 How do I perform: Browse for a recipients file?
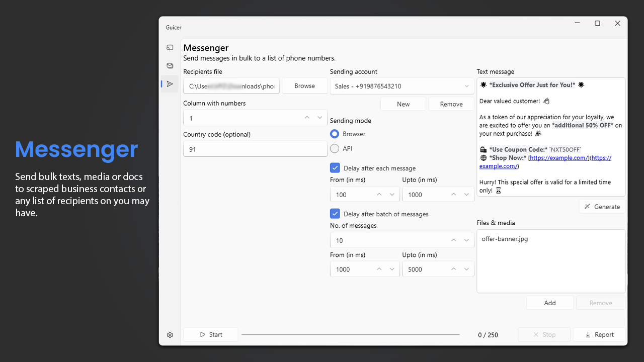tap(305, 86)
